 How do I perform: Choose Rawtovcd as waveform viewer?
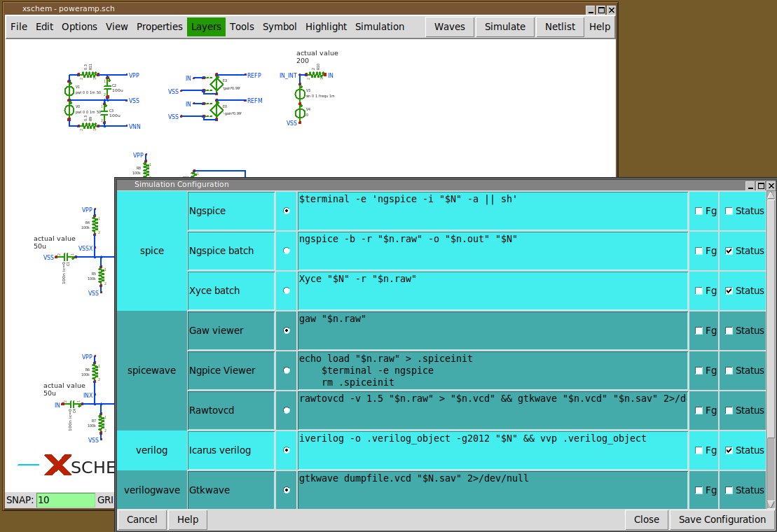pos(287,410)
